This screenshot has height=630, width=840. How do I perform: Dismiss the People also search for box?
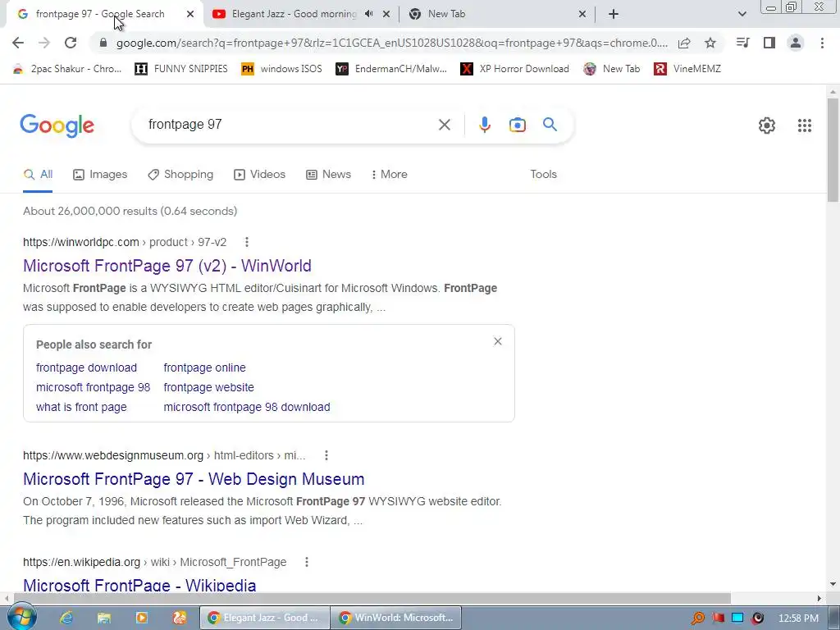tap(498, 341)
